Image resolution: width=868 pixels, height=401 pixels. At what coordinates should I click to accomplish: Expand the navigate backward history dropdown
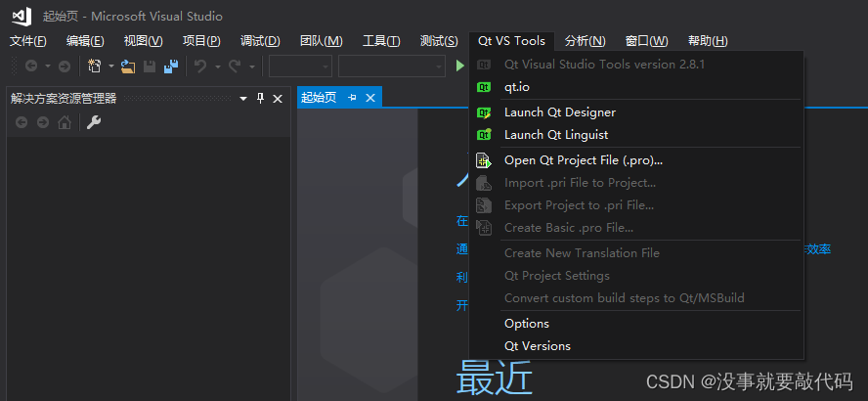point(47,67)
